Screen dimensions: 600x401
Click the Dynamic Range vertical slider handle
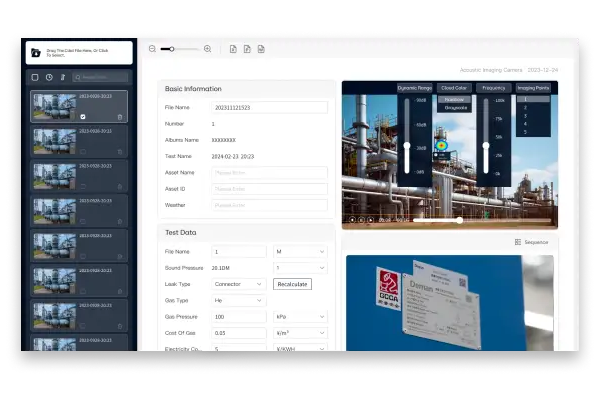tap(406, 146)
